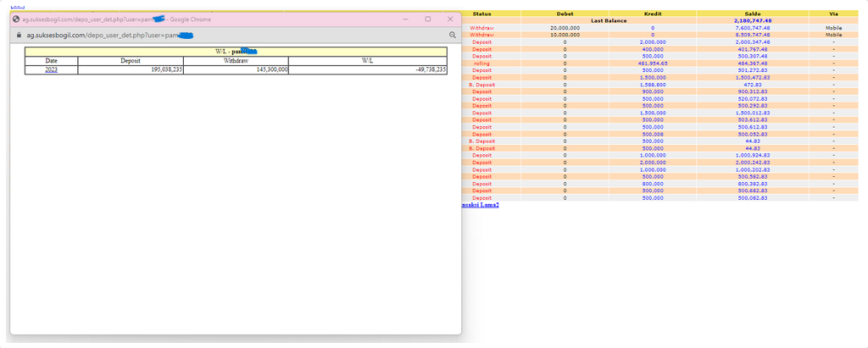
Task: Click the Status header in background table
Action: point(481,14)
